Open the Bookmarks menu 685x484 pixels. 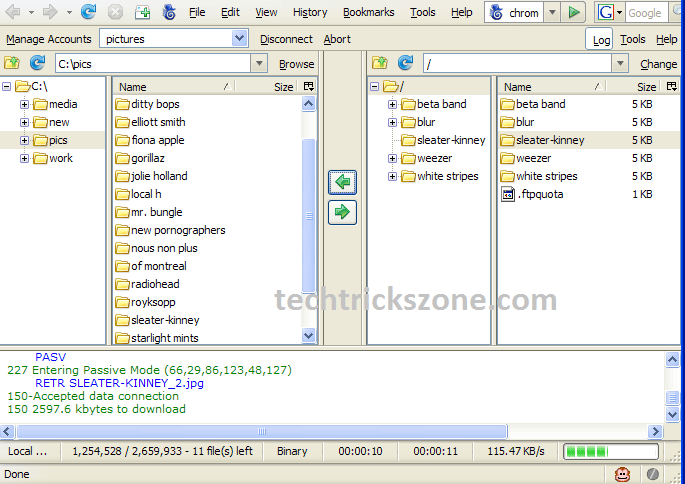(368, 13)
